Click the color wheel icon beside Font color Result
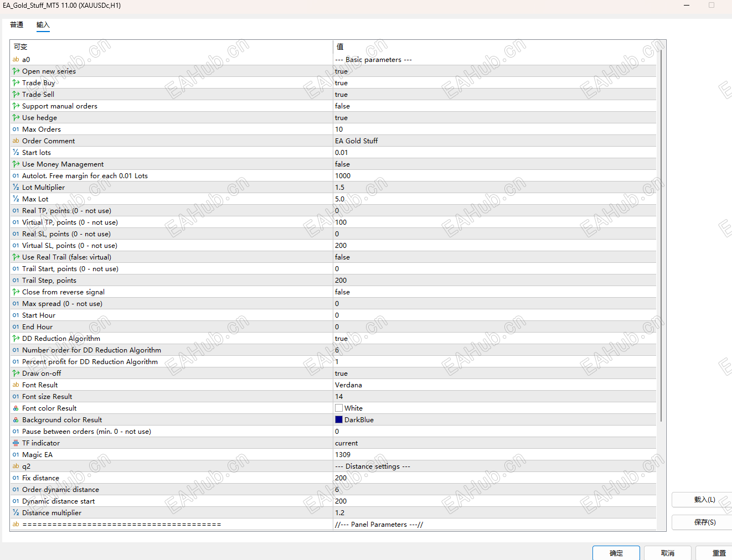This screenshot has height=560, width=732. [x=15, y=408]
